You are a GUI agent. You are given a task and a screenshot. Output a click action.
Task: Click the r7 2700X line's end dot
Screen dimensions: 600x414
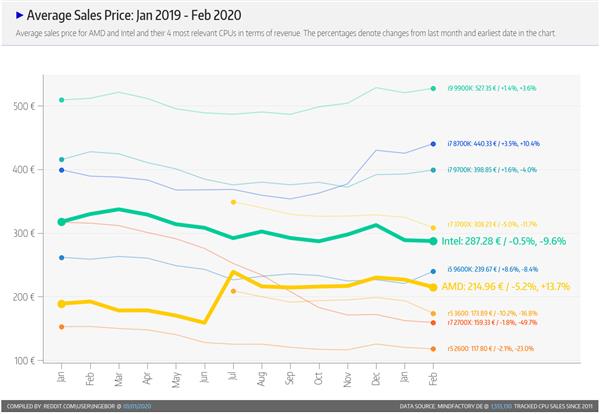tap(433, 322)
